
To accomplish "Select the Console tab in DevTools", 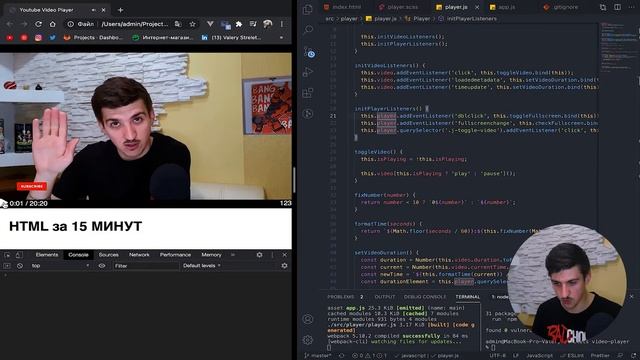I will pyautogui.click(x=78, y=255).
